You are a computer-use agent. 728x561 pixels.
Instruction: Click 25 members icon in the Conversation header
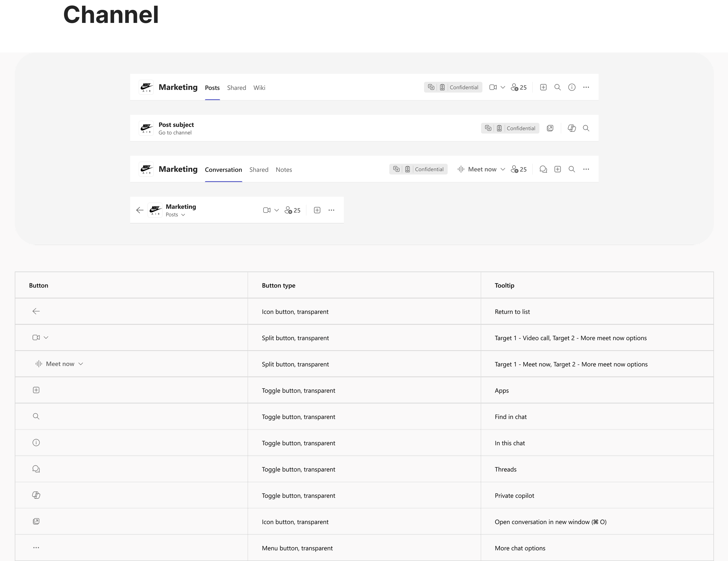click(519, 169)
